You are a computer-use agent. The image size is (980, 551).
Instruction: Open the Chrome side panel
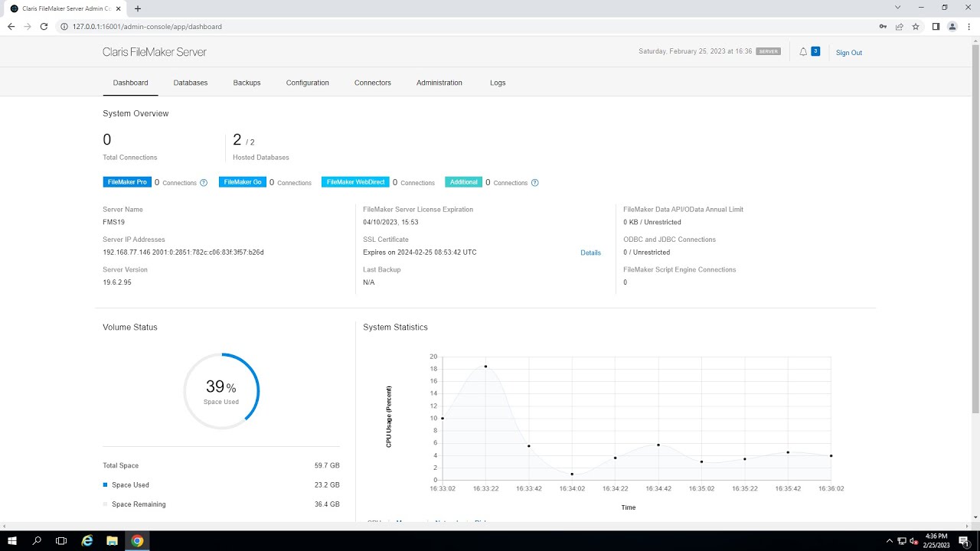(936, 26)
